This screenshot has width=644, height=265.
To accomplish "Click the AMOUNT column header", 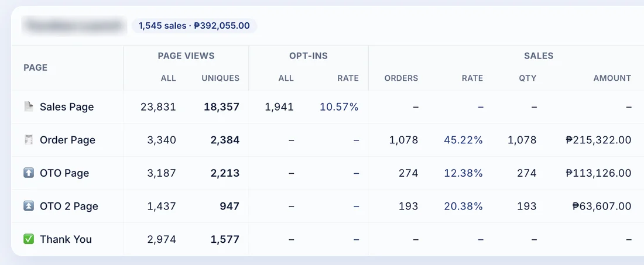I will (612, 78).
